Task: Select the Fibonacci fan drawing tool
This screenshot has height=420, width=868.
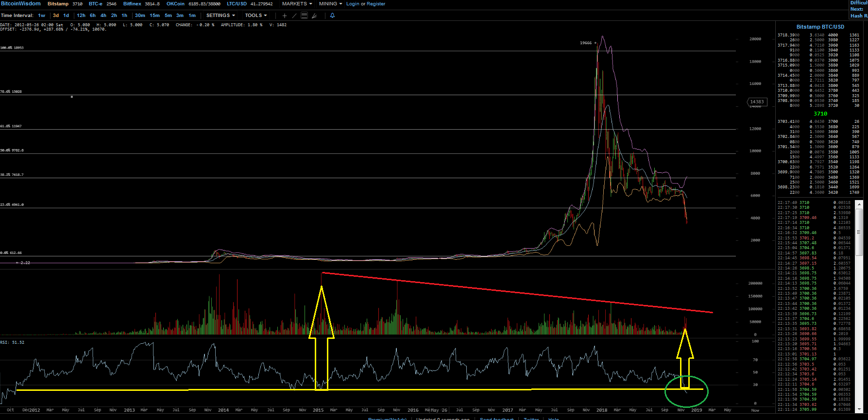Action: point(314,16)
